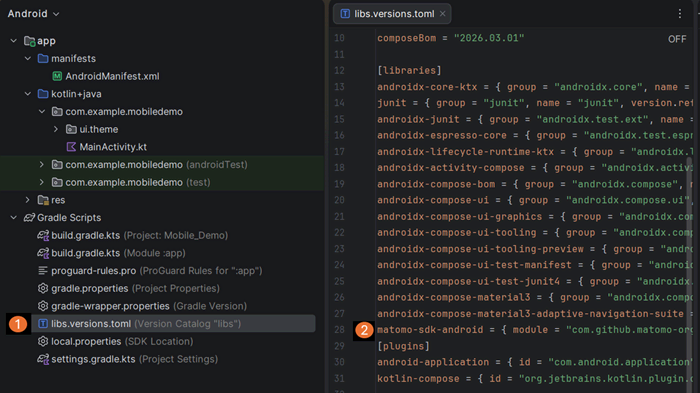
Task: Click the gradle-wrapper.properties gear icon
Action: coord(43,306)
